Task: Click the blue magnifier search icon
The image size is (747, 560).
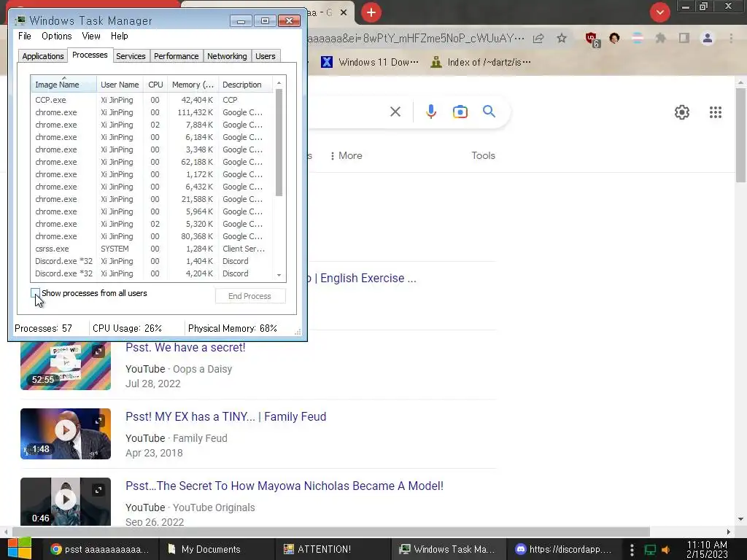Action: (489, 112)
